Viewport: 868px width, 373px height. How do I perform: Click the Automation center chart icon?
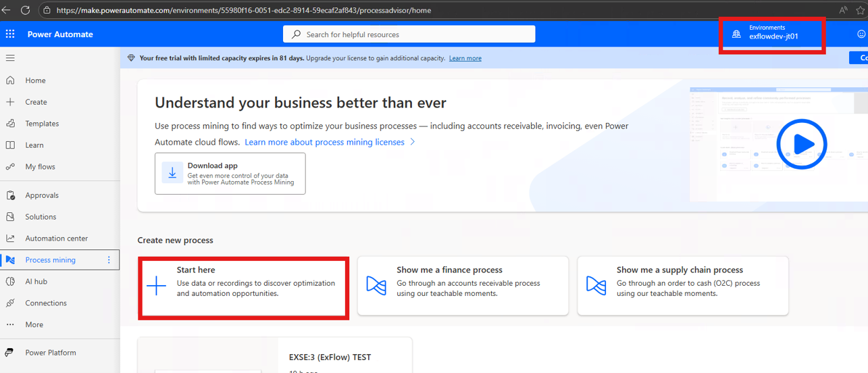[10, 239]
